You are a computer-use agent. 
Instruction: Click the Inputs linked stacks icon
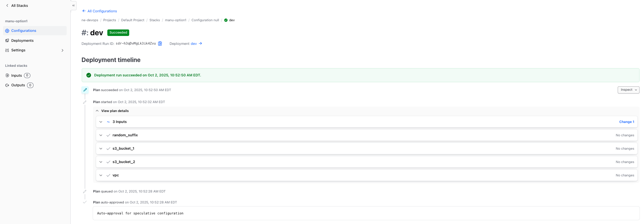7,75
